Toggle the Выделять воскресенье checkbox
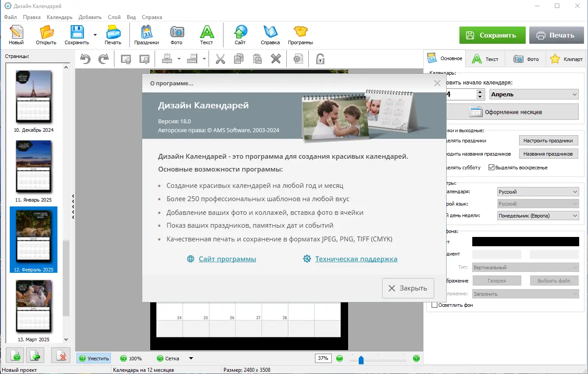Image resolution: width=588 pixels, height=374 pixels. coord(491,168)
